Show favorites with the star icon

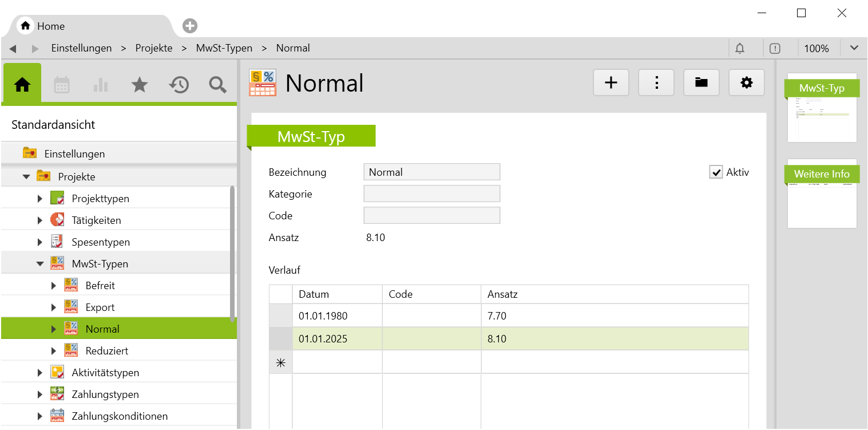coord(140,85)
